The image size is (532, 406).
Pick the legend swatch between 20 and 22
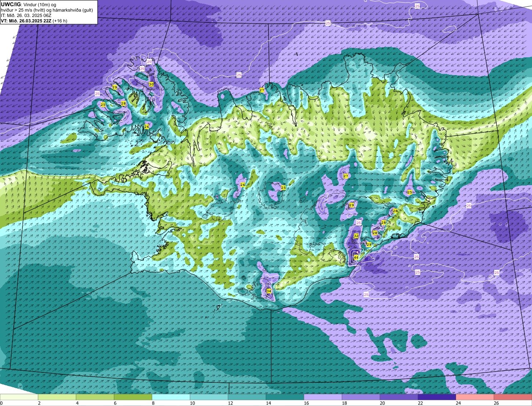click(x=399, y=397)
